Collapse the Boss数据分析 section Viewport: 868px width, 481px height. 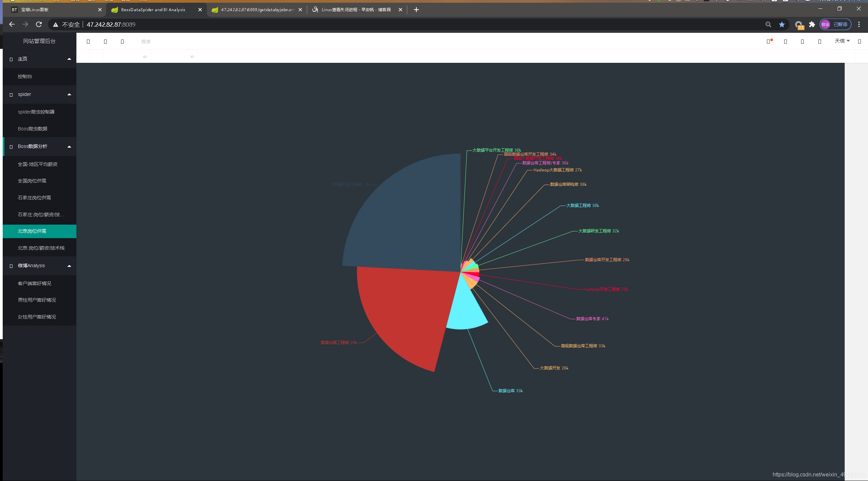(x=69, y=146)
